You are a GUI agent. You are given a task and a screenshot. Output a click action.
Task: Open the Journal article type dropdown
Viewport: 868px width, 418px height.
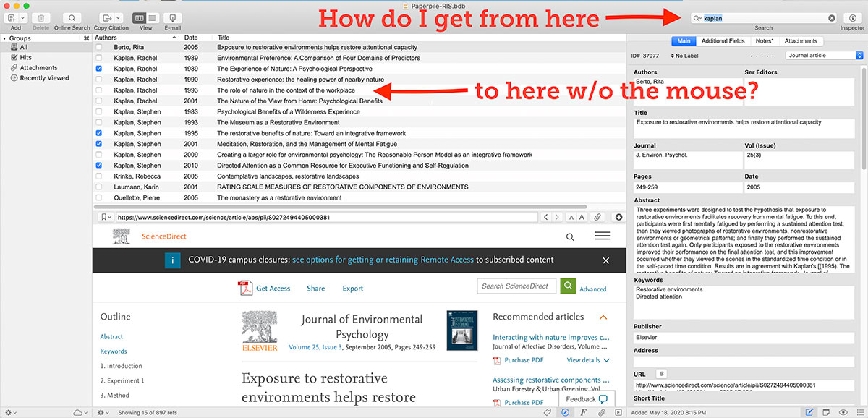click(x=825, y=55)
